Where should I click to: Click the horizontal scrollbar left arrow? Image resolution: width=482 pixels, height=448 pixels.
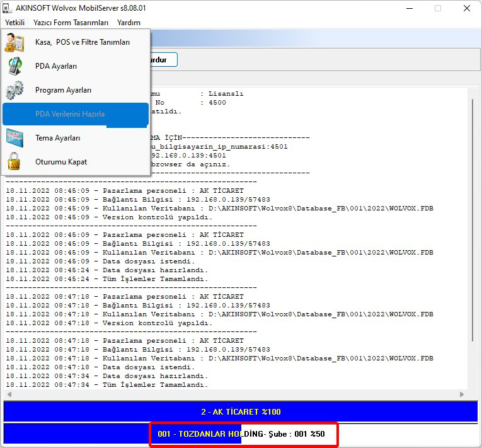pos(9,394)
